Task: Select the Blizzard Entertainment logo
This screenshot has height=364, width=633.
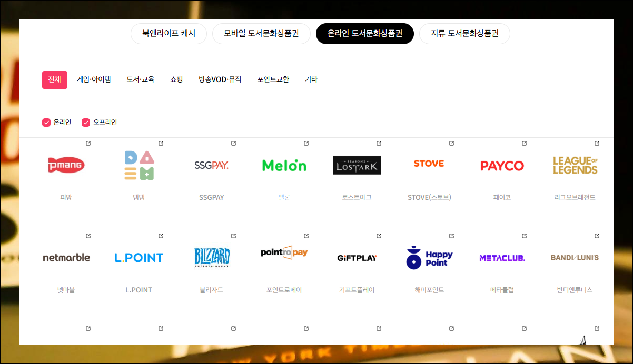Action: click(212, 258)
